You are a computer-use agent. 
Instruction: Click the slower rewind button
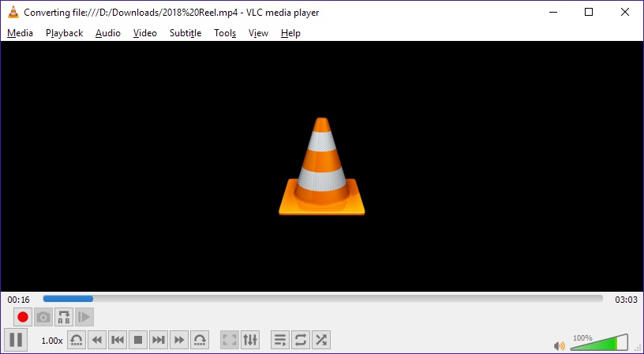click(97, 340)
